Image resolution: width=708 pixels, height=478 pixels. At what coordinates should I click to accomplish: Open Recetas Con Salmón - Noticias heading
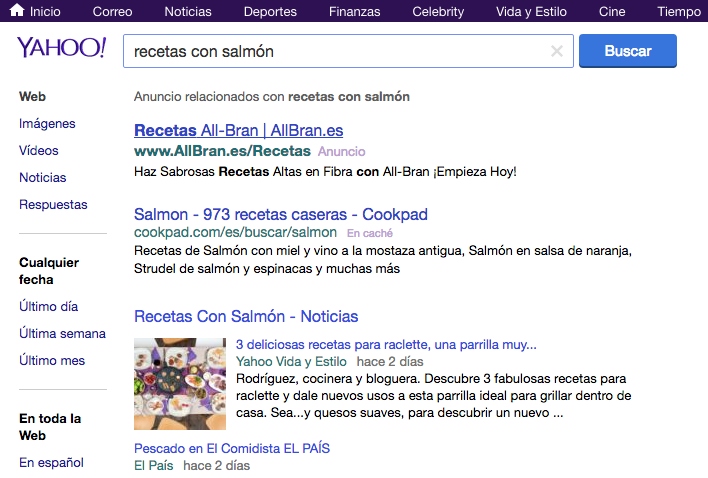pos(246,316)
